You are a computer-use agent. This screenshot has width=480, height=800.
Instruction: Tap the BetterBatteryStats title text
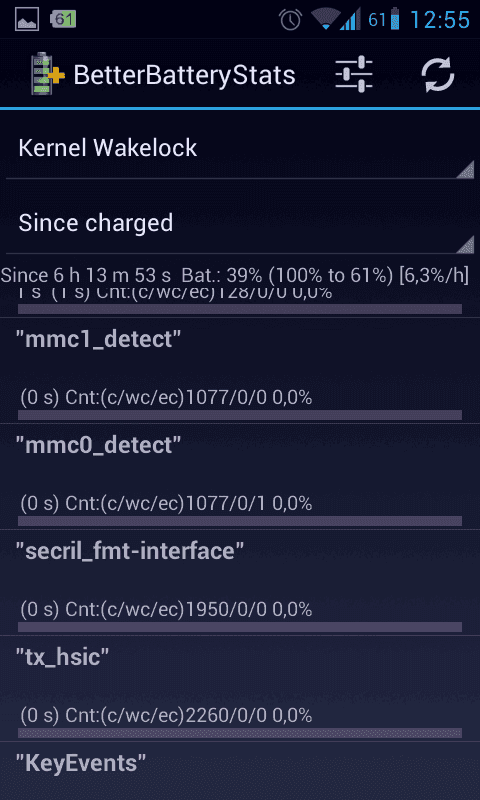(x=184, y=75)
